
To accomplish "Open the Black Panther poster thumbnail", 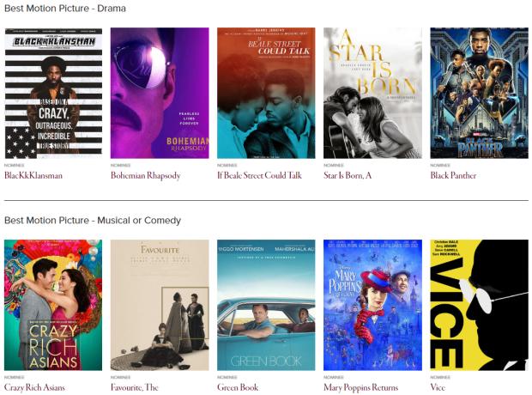I will (479, 93).
